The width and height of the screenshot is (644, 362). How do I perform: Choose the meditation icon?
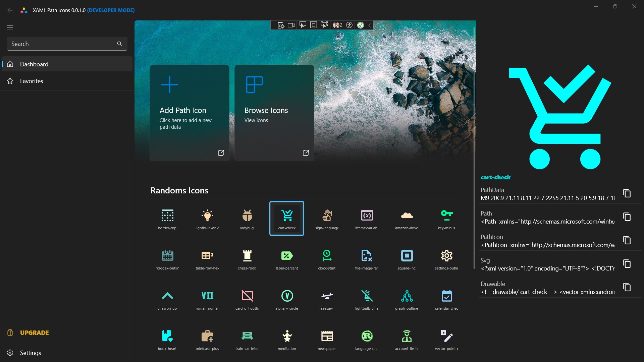point(287,339)
